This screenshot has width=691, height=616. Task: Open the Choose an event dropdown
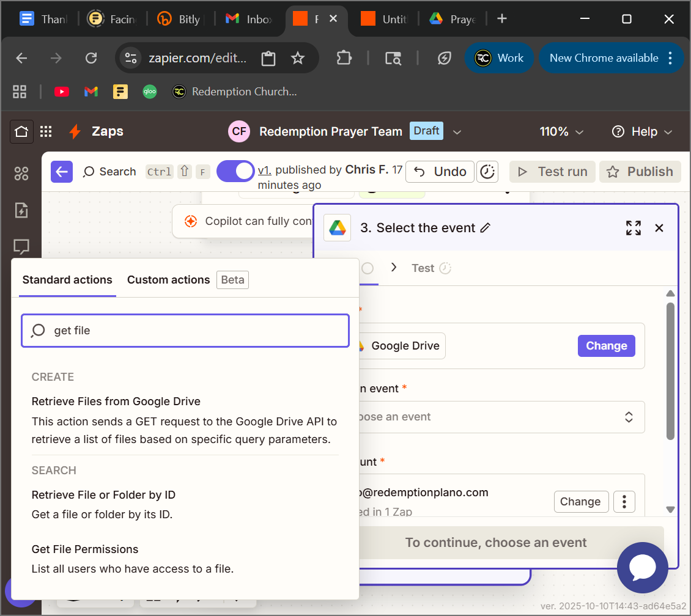(x=498, y=417)
